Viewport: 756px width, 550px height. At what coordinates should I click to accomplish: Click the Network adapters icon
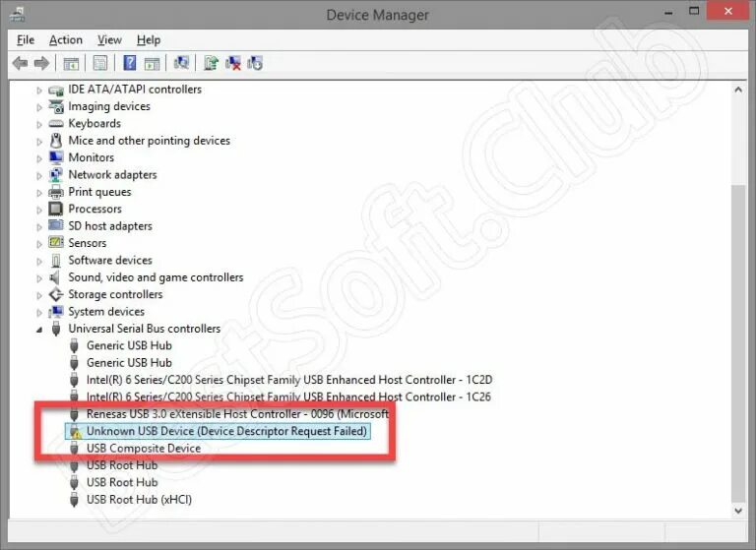click(x=56, y=175)
